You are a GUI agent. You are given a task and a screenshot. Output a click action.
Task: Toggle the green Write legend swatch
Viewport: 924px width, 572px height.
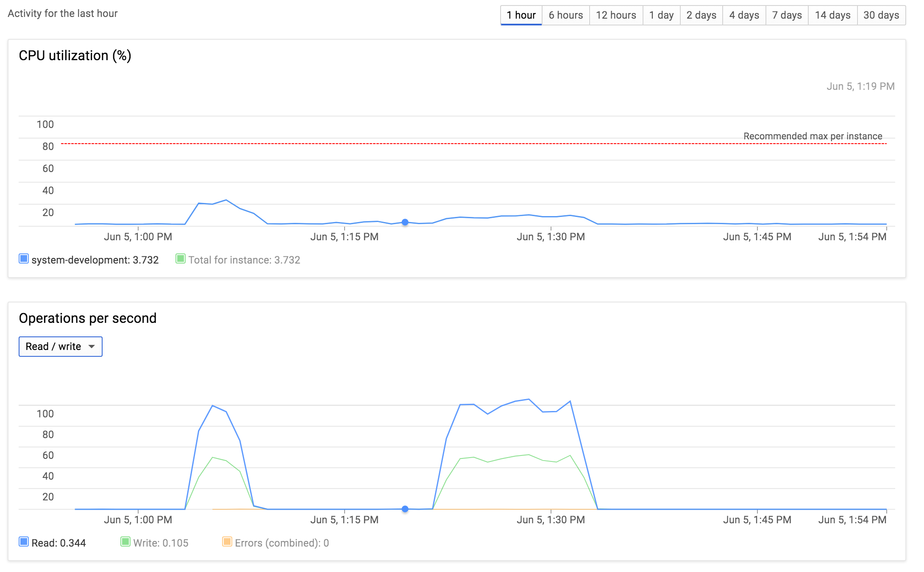tap(125, 541)
